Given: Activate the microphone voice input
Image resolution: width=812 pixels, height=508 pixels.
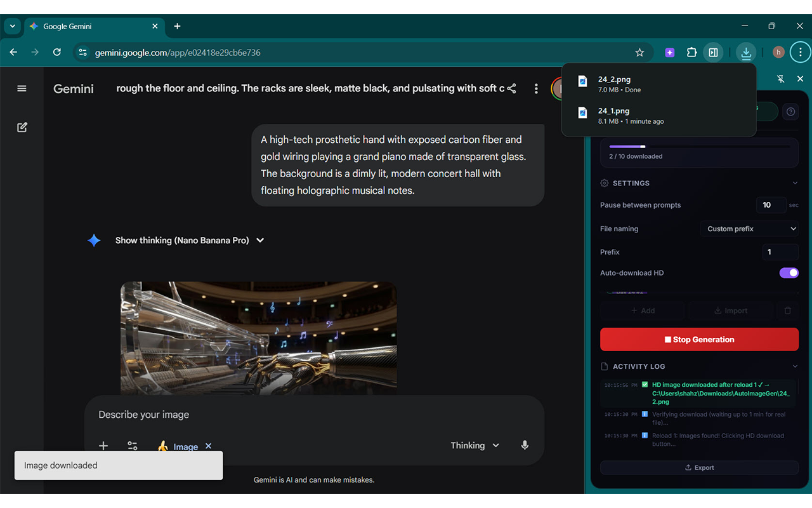Looking at the screenshot, I should pyautogui.click(x=525, y=445).
